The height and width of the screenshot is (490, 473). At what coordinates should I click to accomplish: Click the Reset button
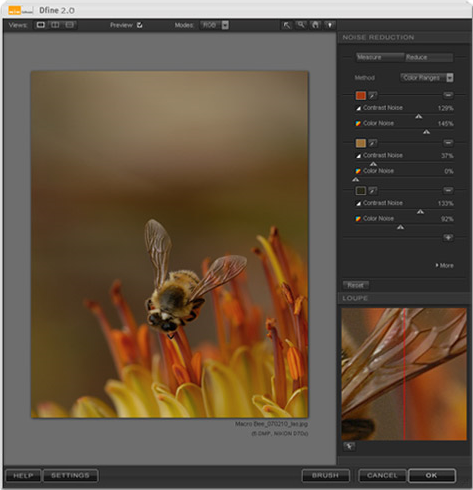(x=356, y=285)
